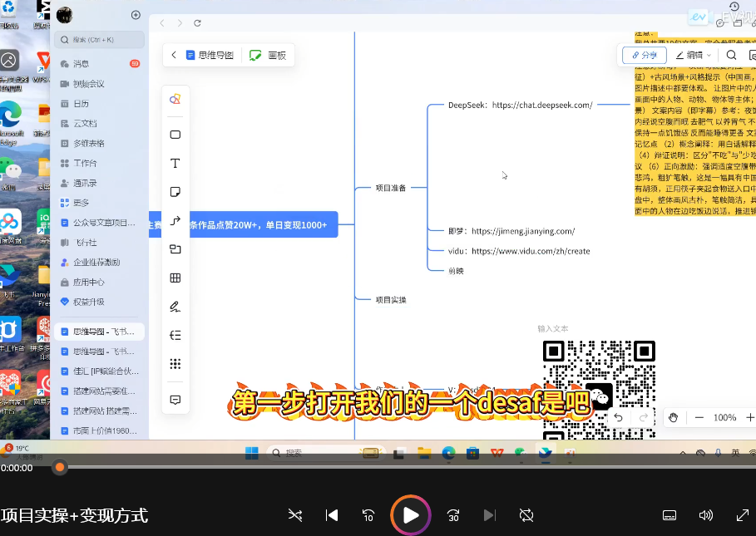Viewport: 756px width, 536px height.
Task: Open 工作台 in sidebar
Action: coord(100,163)
